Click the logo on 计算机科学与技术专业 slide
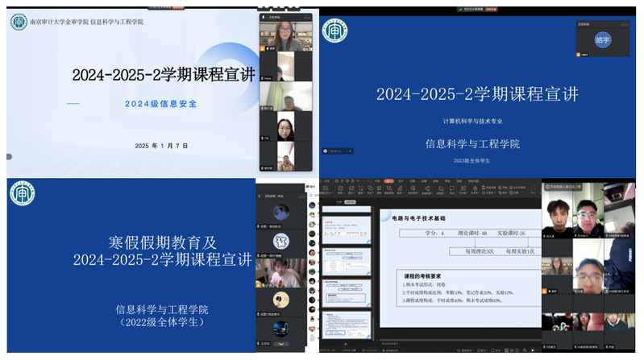The width and height of the screenshot is (644, 360). coord(334,32)
